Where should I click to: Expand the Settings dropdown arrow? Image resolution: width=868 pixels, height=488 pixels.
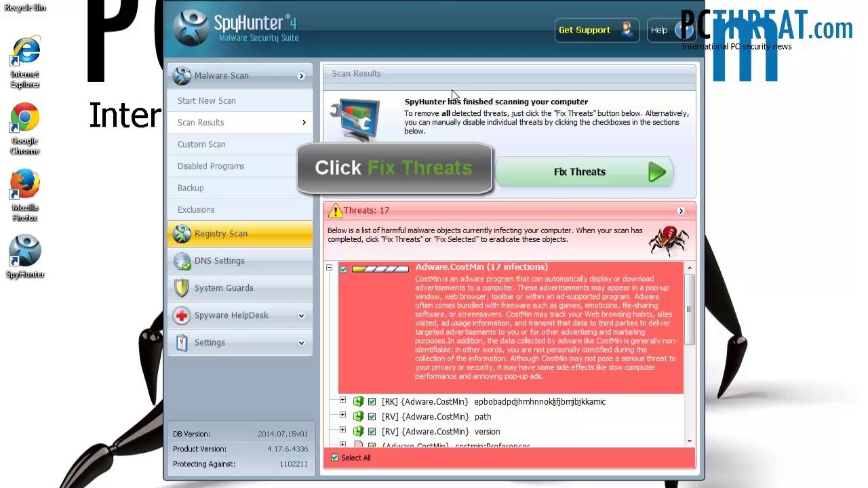(301, 343)
